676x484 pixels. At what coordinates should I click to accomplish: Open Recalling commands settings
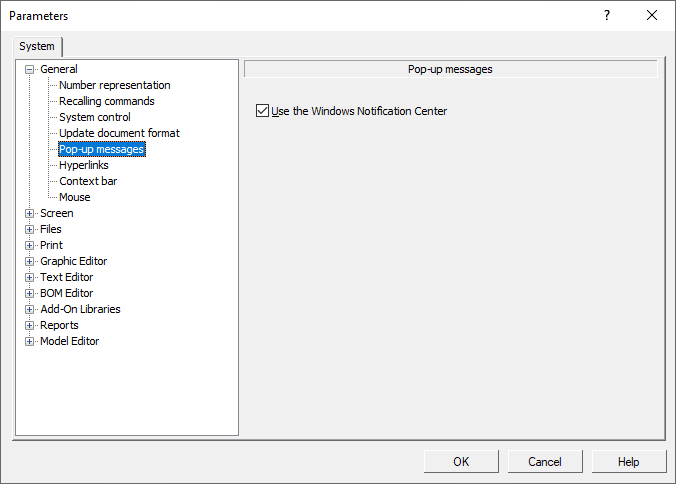[x=106, y=101]
